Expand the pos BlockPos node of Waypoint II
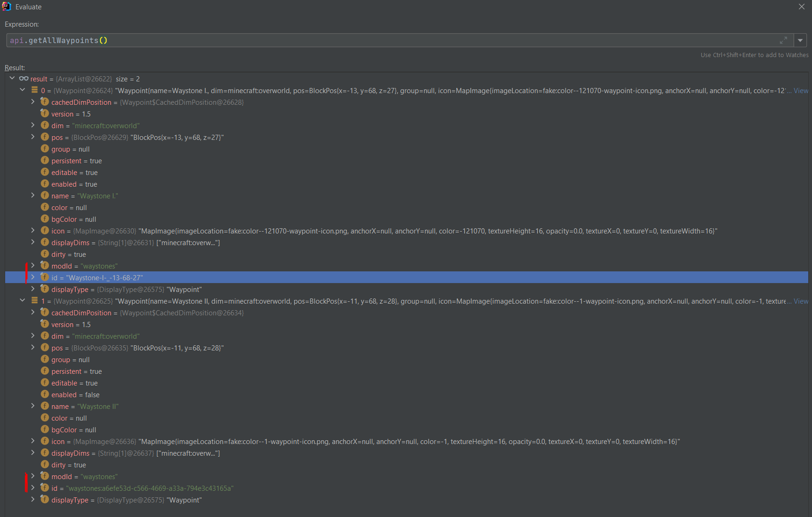This screenshot has width=812, height=517. (x=32, y=347)
